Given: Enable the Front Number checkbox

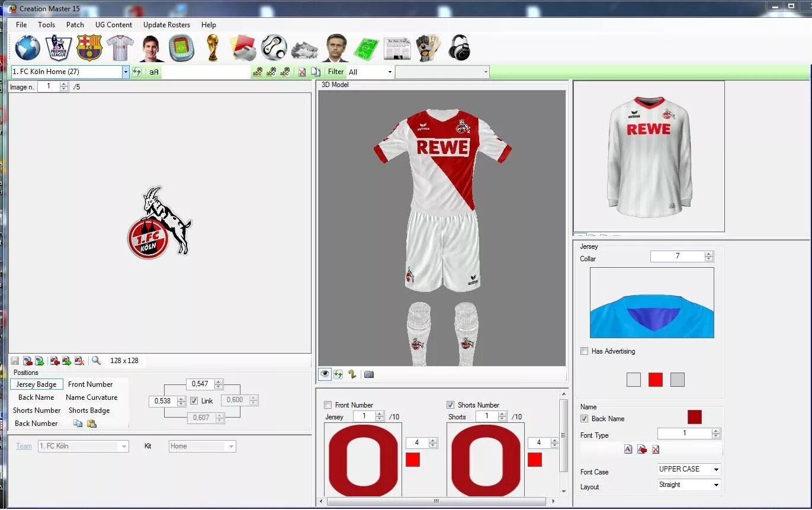Looking at the screenshot, I should point(328,405).
